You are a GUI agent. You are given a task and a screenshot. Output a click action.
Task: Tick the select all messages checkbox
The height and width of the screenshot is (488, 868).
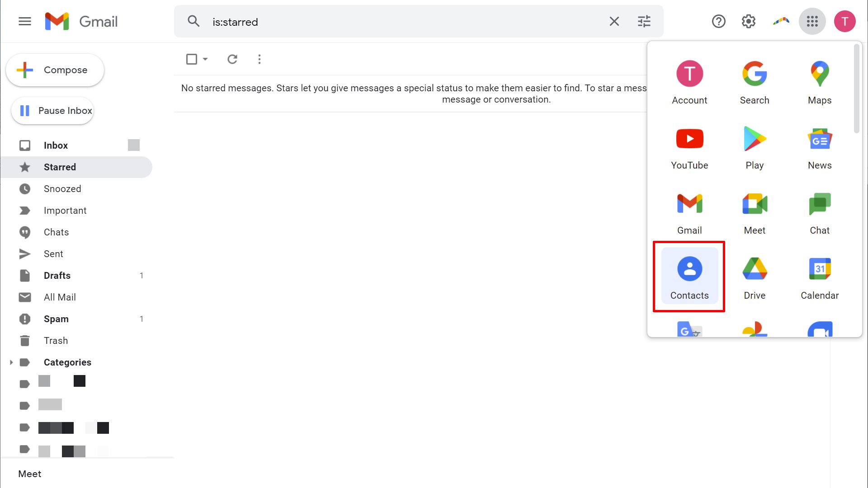tap(191, 59)
